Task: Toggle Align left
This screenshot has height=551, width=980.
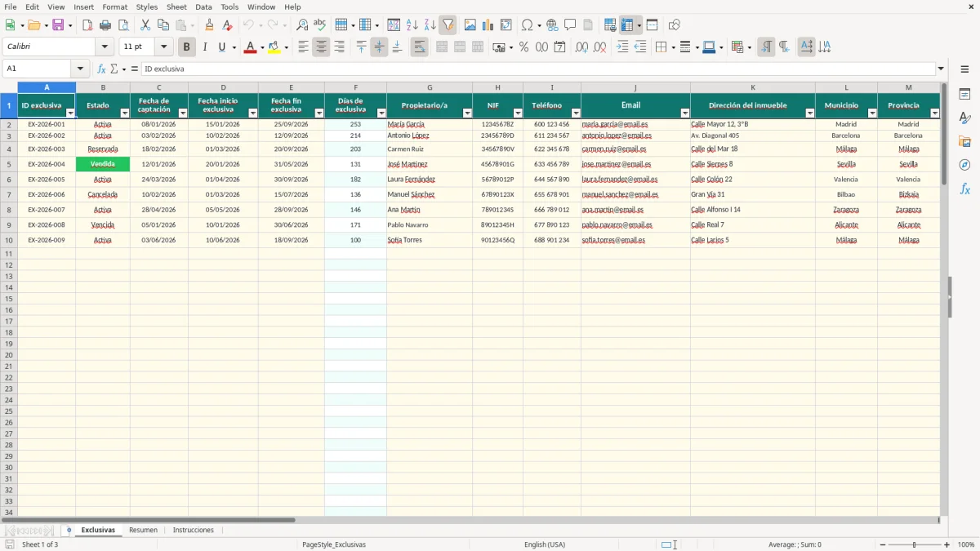Action: (303, 47)
